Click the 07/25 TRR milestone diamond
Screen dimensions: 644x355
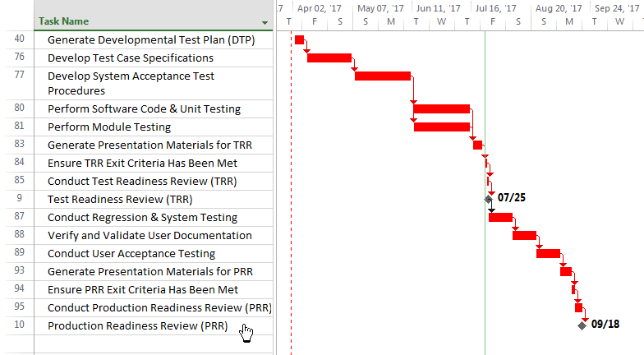[488, 199]
